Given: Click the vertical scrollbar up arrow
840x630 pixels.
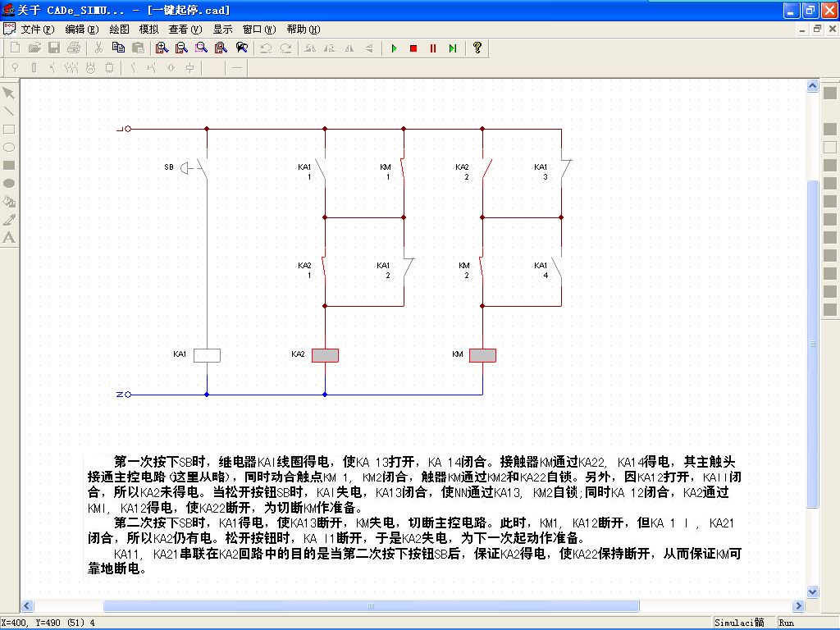Looking at the screenshot, I should tap(813, 86).
